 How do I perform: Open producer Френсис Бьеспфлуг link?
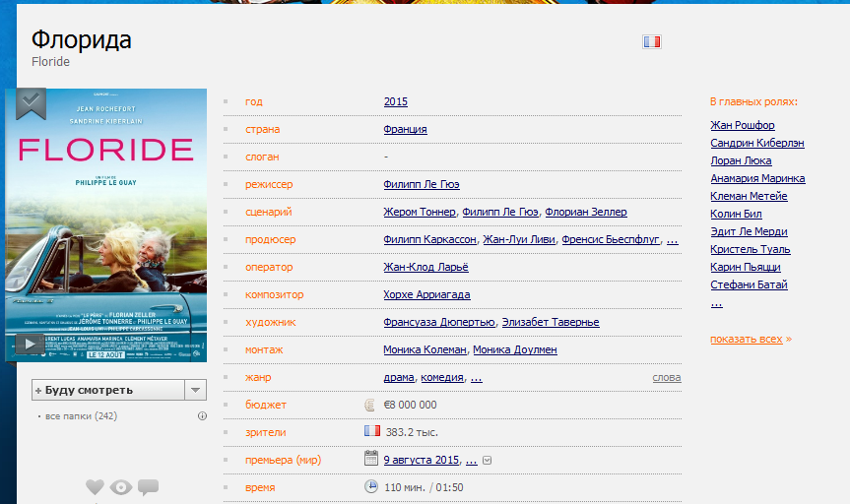[611, 239]
